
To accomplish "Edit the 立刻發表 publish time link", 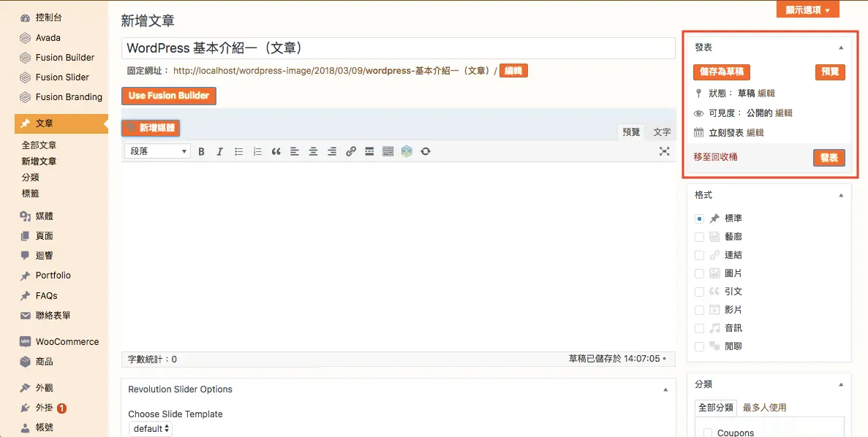I will click(x=755, y=133).
